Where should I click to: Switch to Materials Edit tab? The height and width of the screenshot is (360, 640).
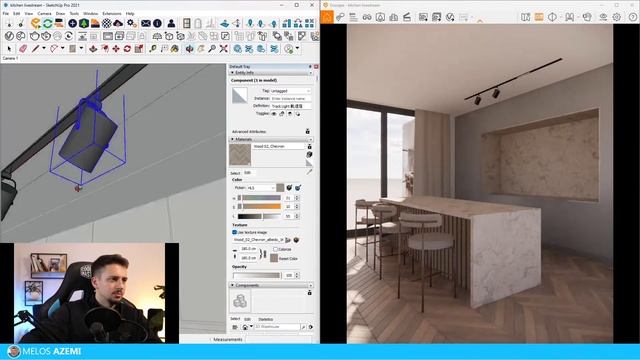pos(247,173)
